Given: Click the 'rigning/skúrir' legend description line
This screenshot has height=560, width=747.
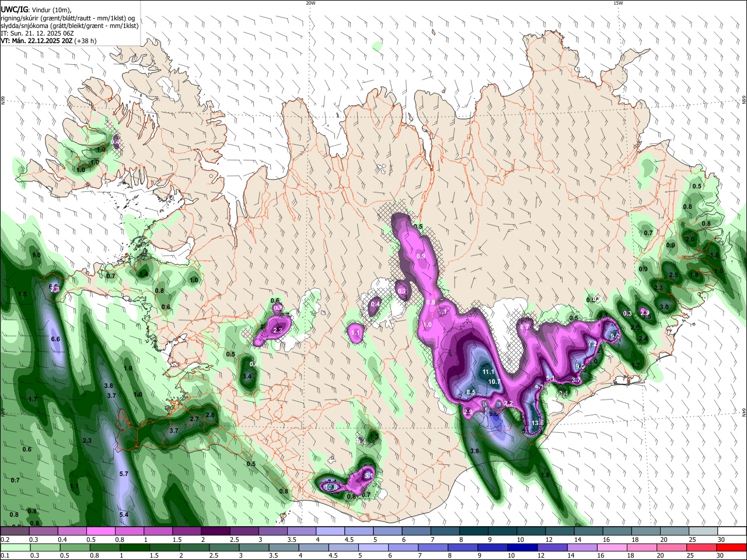Looking at the screenshot, I should pos(68,18).
